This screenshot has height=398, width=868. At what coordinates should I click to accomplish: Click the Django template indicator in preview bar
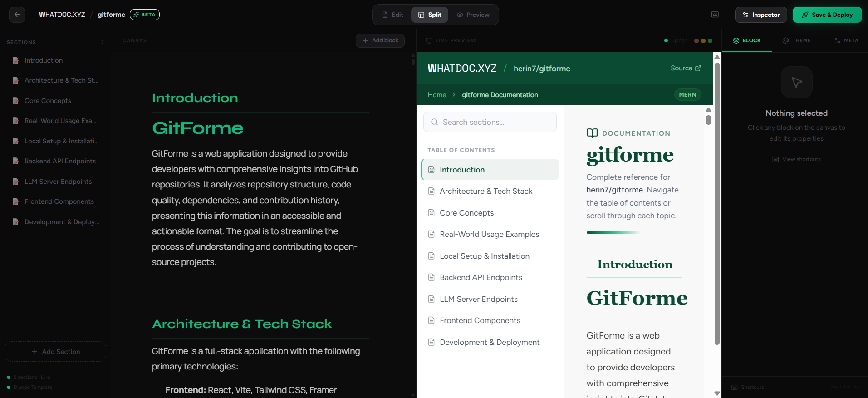click(x=676, y=40)
